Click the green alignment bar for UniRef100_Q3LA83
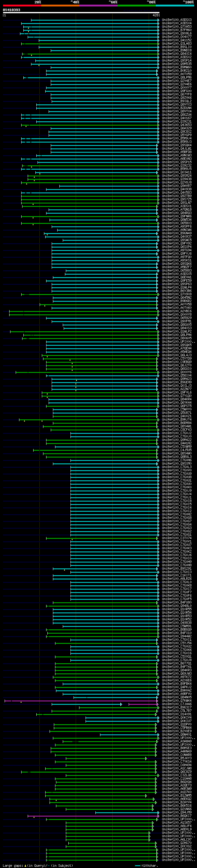This screenshot has width=197, height=868. click(90, 43)
